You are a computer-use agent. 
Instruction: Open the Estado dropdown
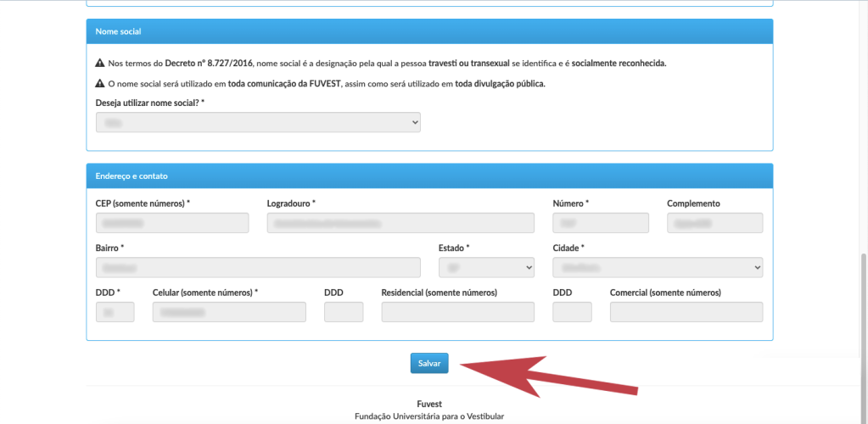486,267
